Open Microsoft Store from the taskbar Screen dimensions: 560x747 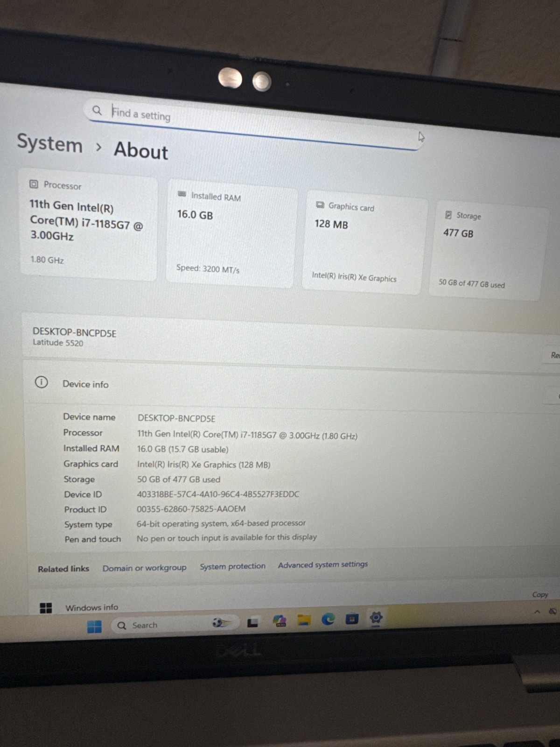[352, 619]
